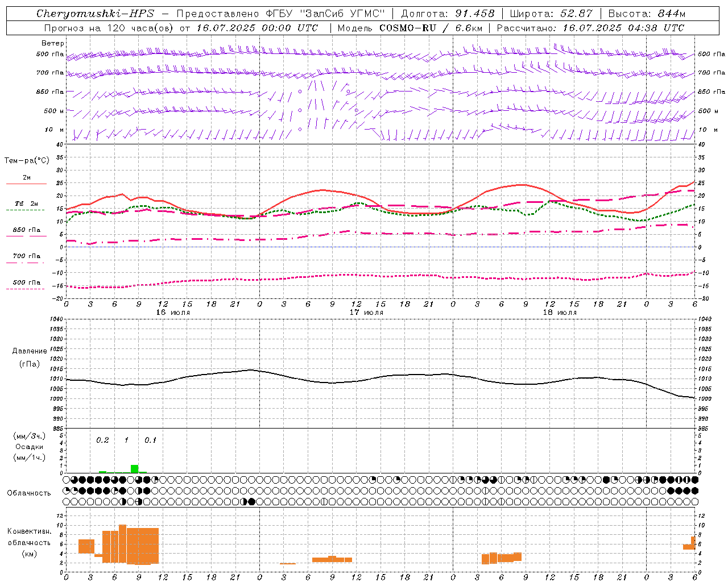Screen dimensions: 728x582
Task: Click the "Высота: 844м" elevation text
Action: (647, 14)
